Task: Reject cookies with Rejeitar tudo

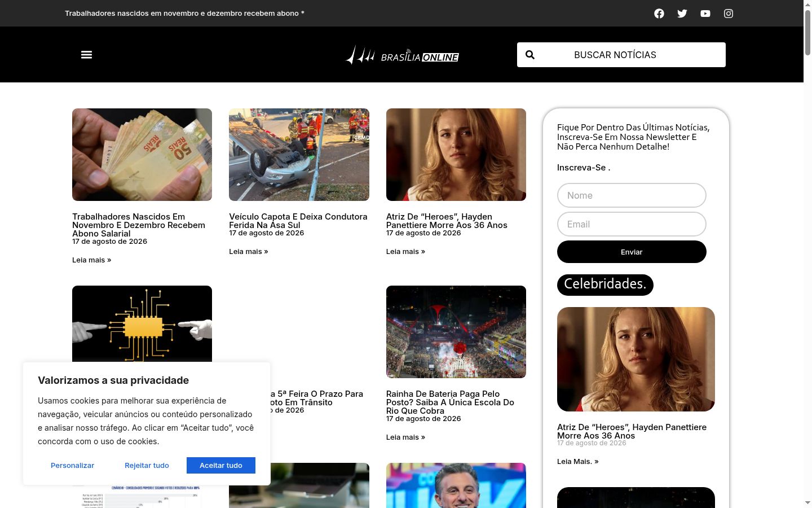Action: point(147,465)
